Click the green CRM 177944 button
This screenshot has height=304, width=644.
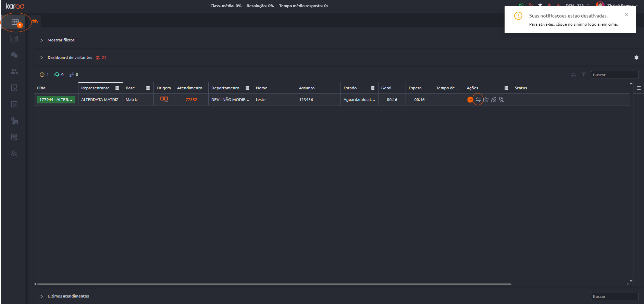[56, 100]
